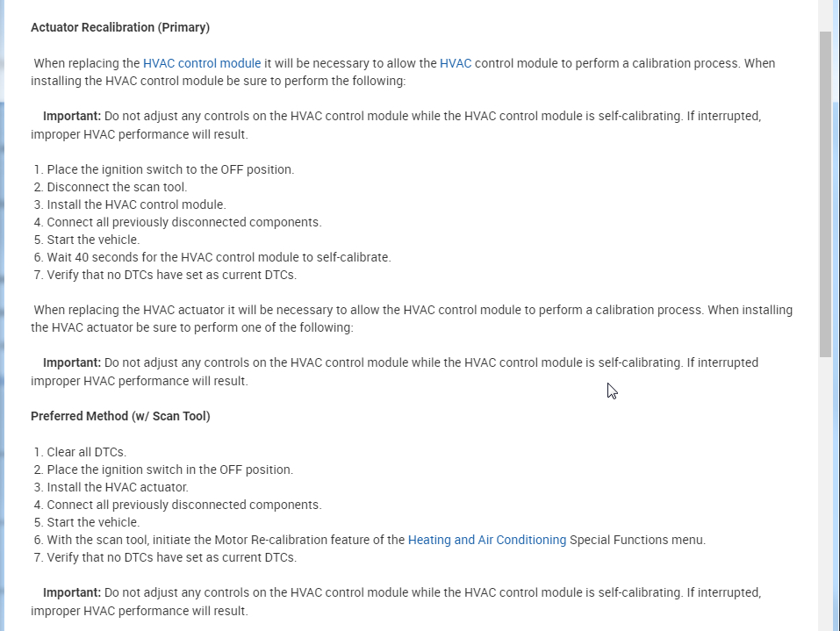840x631 pixels.
Task: Click 'Place the ignition switch to the OFF position'
Action: tap(170, 169)
